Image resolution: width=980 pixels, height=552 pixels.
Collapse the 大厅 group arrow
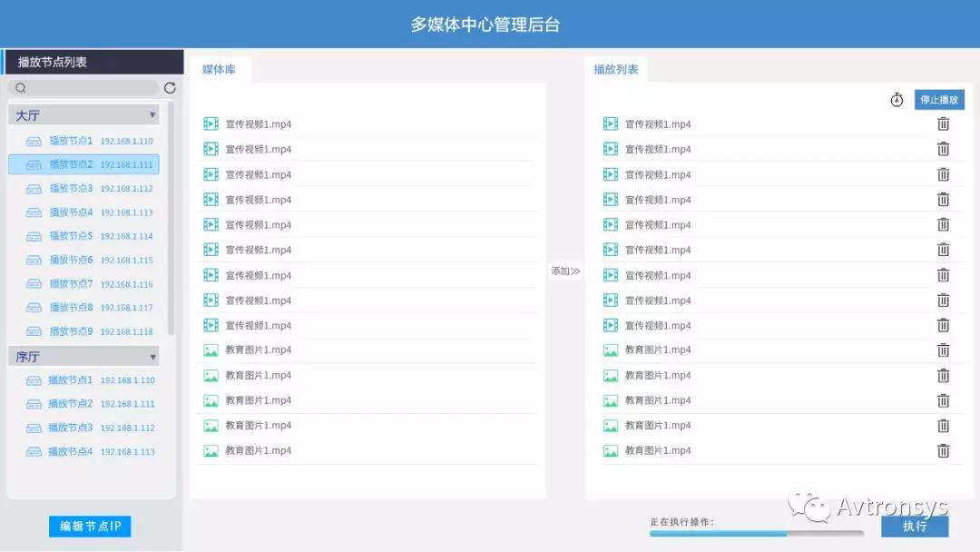[x=152, y=115]
